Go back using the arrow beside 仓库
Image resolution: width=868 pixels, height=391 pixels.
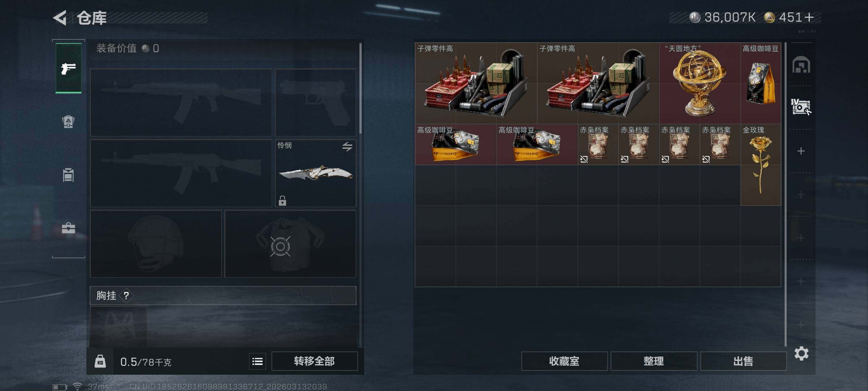click(x=60, y=17)
